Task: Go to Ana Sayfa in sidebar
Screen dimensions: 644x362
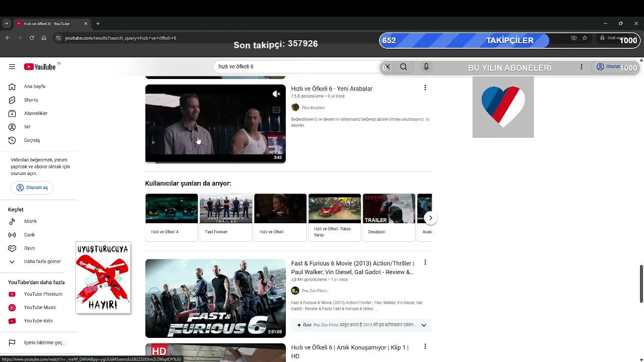Action: 34,86
